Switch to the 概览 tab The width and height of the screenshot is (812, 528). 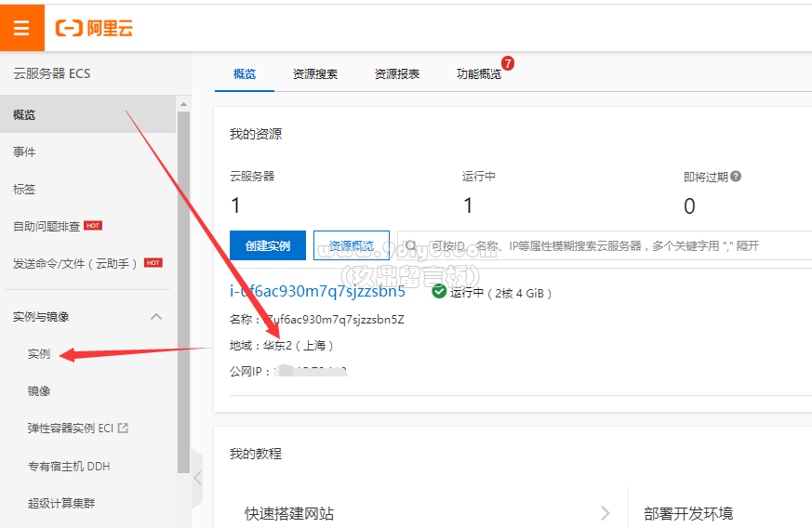click(245, 74)
